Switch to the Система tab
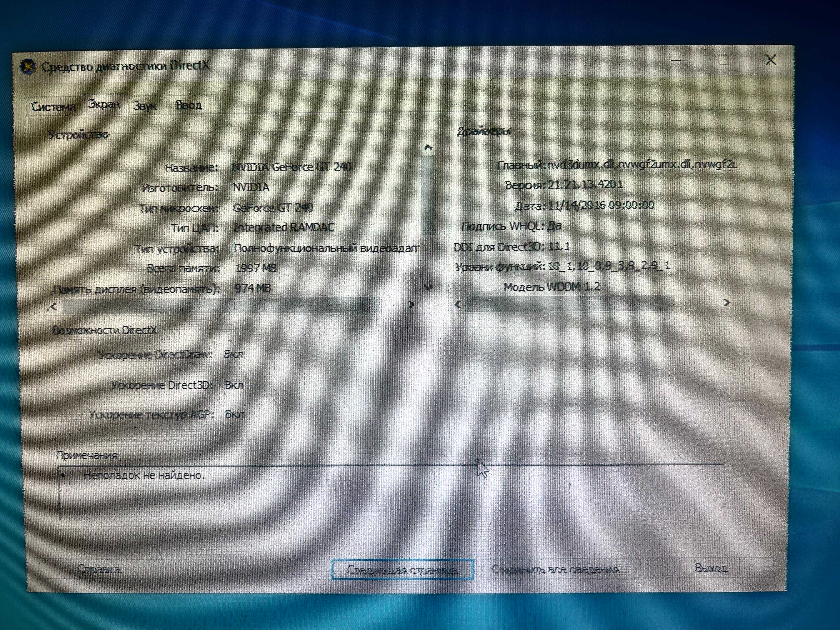The image size is (840, 630). [54, 107]
